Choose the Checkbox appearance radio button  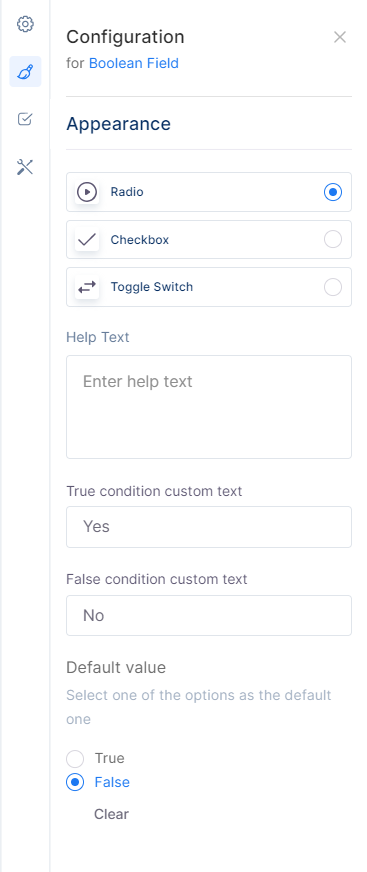(333, 240)
